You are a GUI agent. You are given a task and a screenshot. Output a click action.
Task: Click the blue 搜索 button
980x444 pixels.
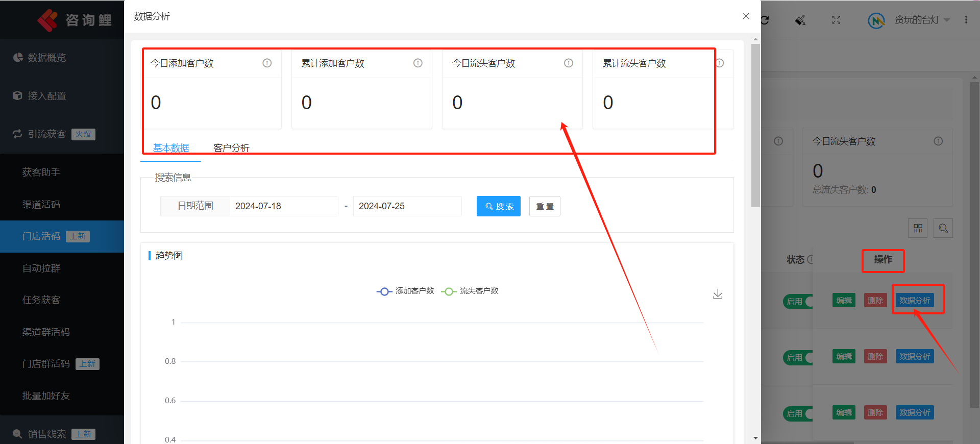coord(499,206)
